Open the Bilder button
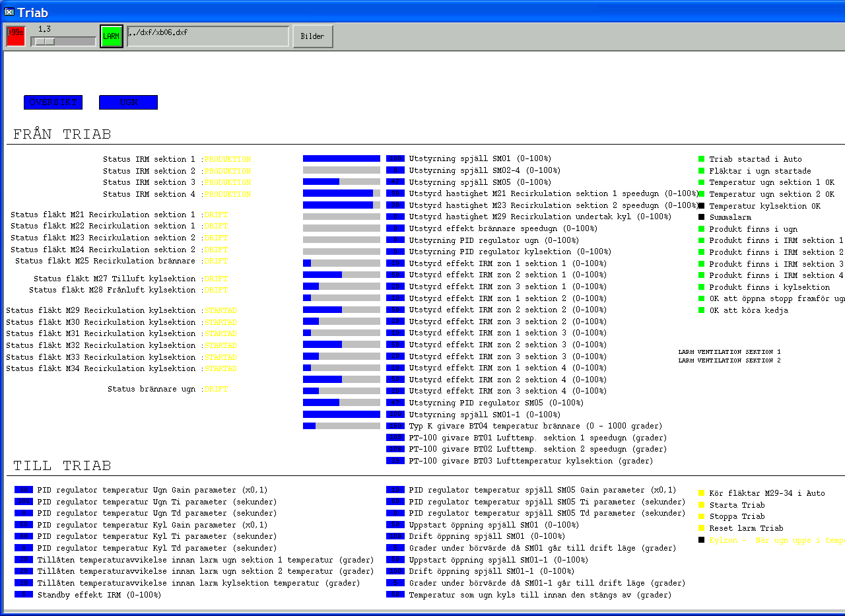 313,36
